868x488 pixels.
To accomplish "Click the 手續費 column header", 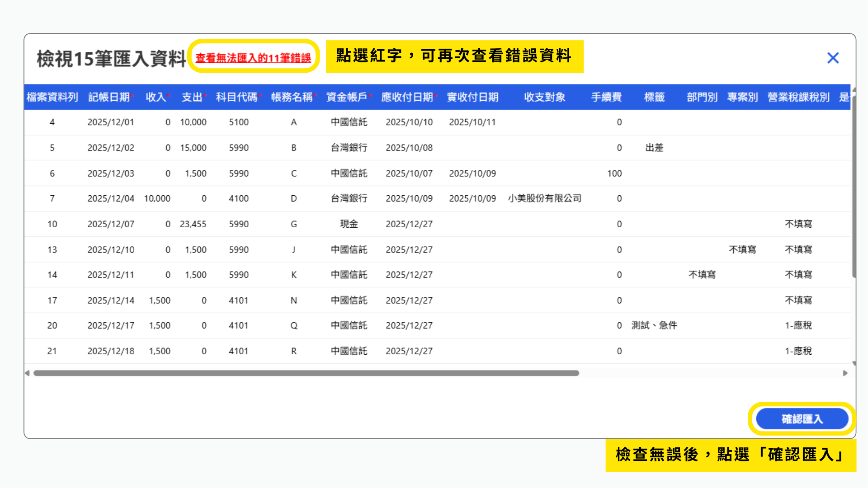I will click(x=606, y=97).
